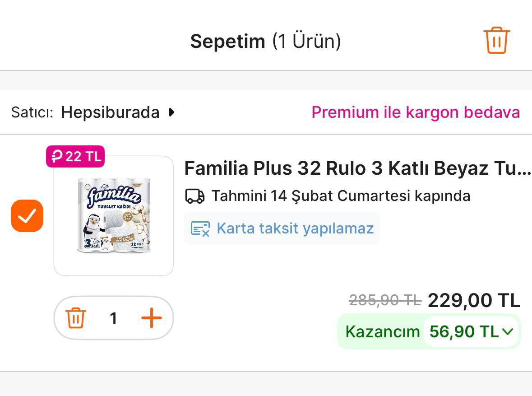Click Karta taksit yapılamaz info label

(x=295, y=228)
